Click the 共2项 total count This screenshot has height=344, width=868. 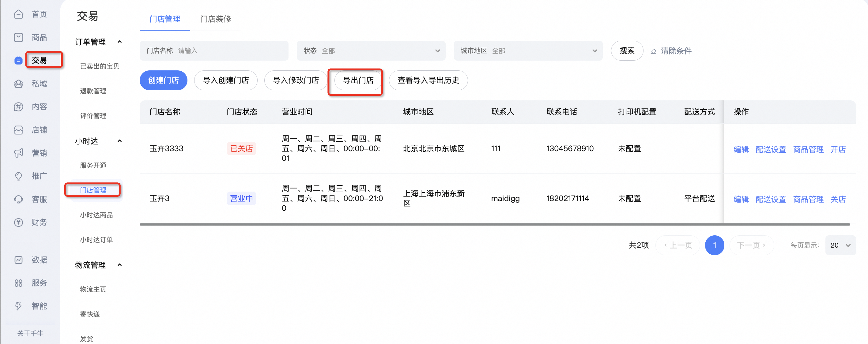[x=639, y=245]
